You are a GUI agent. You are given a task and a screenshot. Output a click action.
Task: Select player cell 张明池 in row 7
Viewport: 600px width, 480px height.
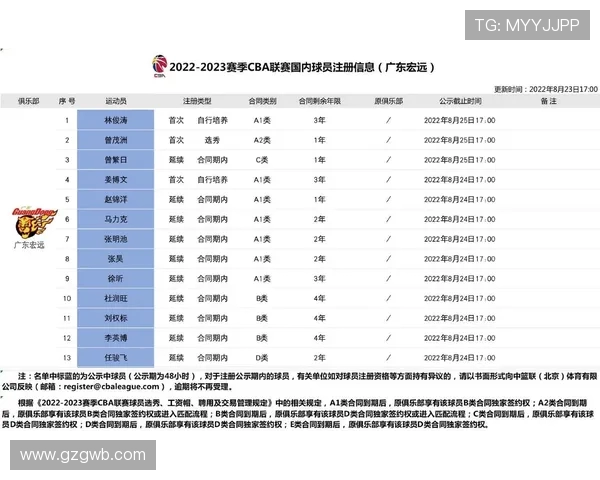[116, 239]
